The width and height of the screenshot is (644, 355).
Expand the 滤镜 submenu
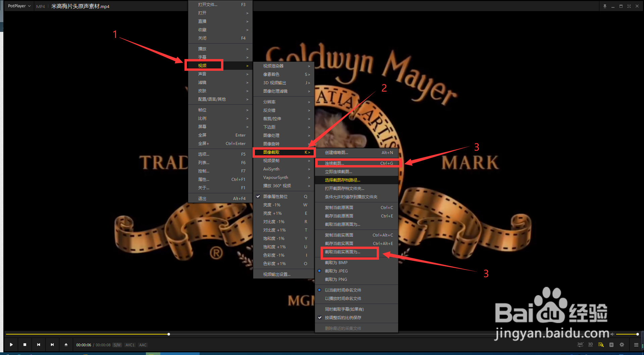(x=220, y=83)
